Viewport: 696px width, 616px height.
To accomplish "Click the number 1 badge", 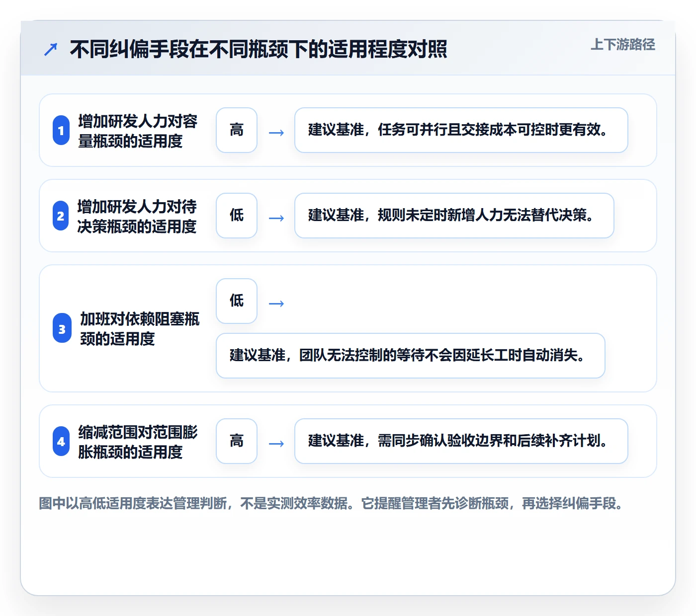I will pyautogui.click(x=61, y=130).
